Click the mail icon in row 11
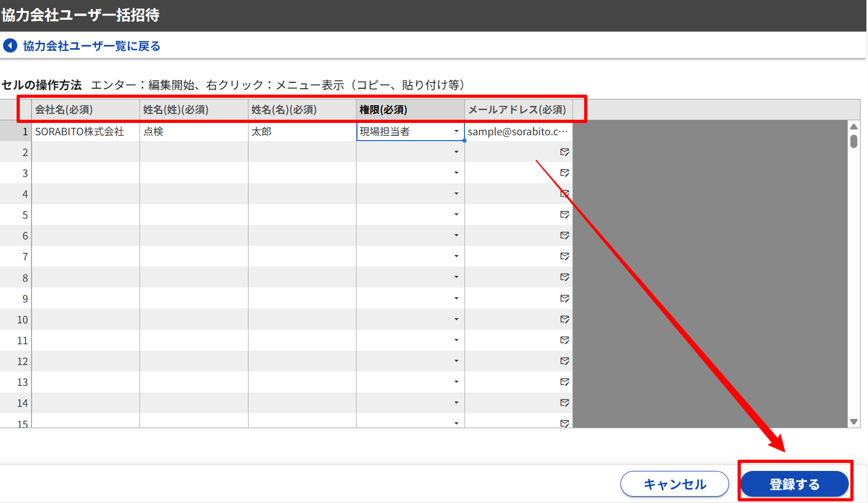868x503 pixels. click(564, 340)
